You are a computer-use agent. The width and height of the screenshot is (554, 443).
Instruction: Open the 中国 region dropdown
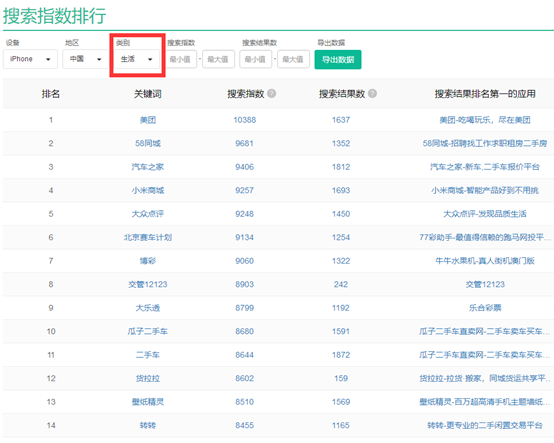pyautogui.click(x=85, y=59)
